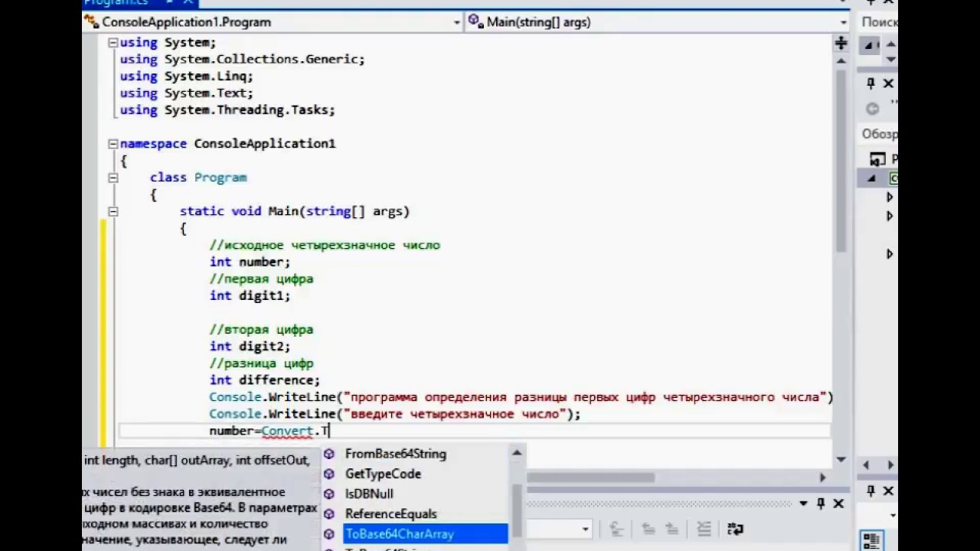This screenshot has height=551, width=980.
Task: Place cursor after Convert.T in the code line
Action: [x=330, y=431]
